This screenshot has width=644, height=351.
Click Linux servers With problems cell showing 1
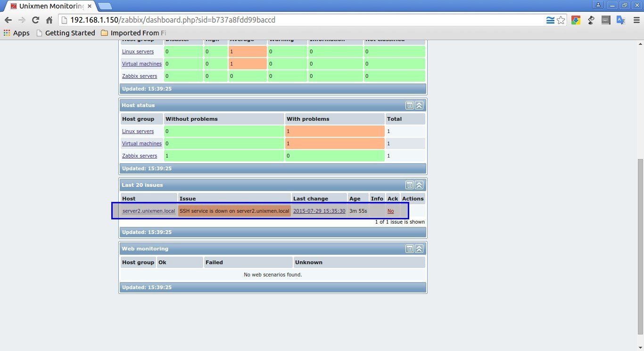[335, 131]
